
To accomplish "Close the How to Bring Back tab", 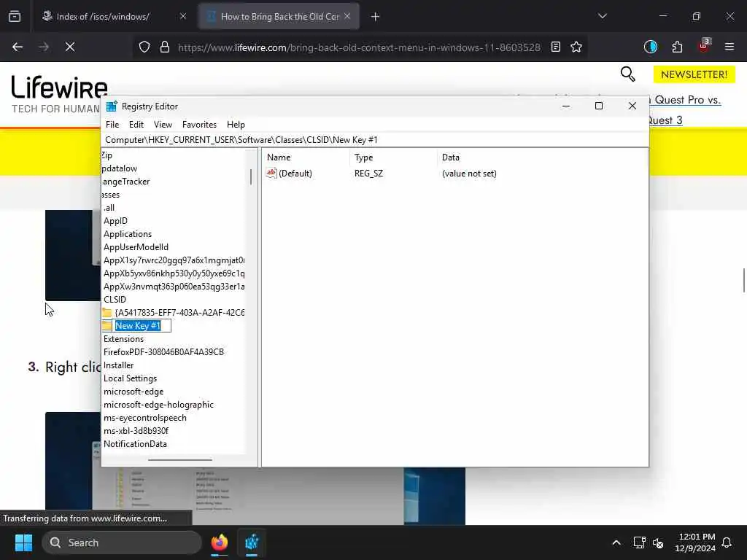I will click(x=347, y=17).
